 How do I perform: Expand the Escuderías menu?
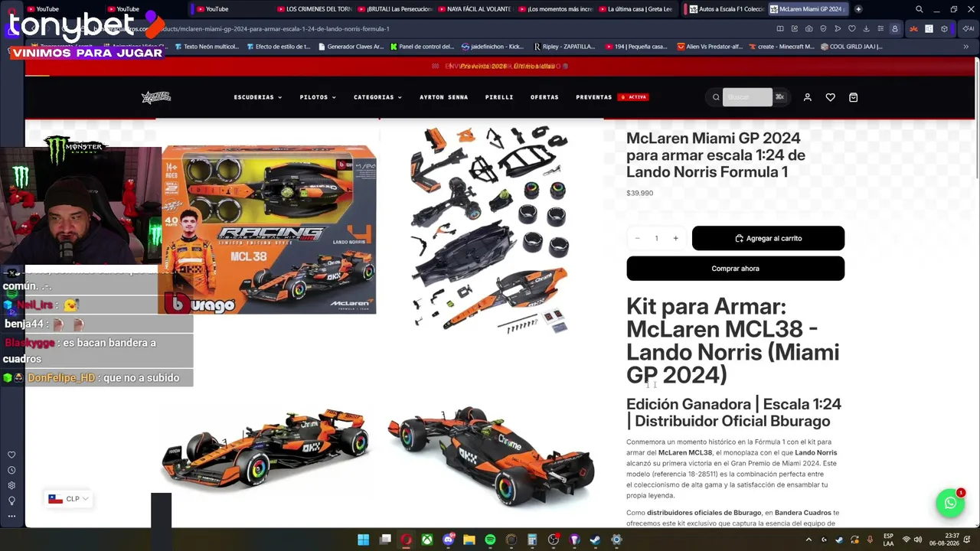[x=258, y=97]
